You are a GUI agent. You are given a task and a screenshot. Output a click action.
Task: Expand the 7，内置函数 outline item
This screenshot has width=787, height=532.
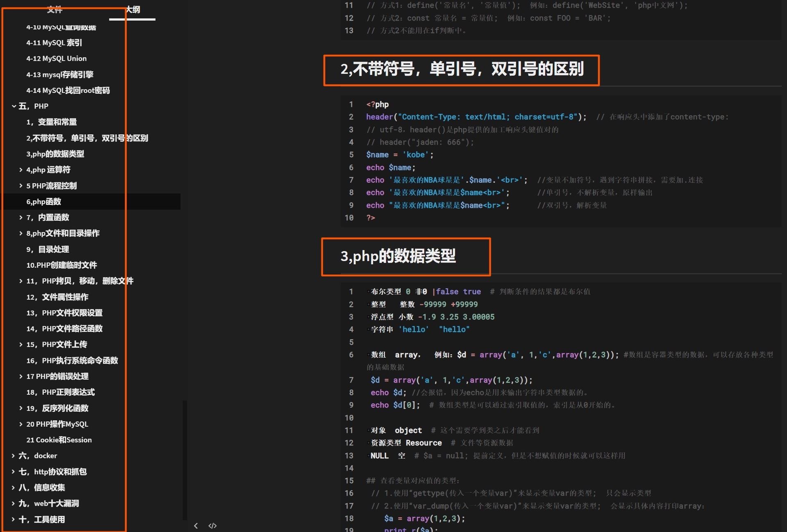pyautogui.click(x=21, y=217)
